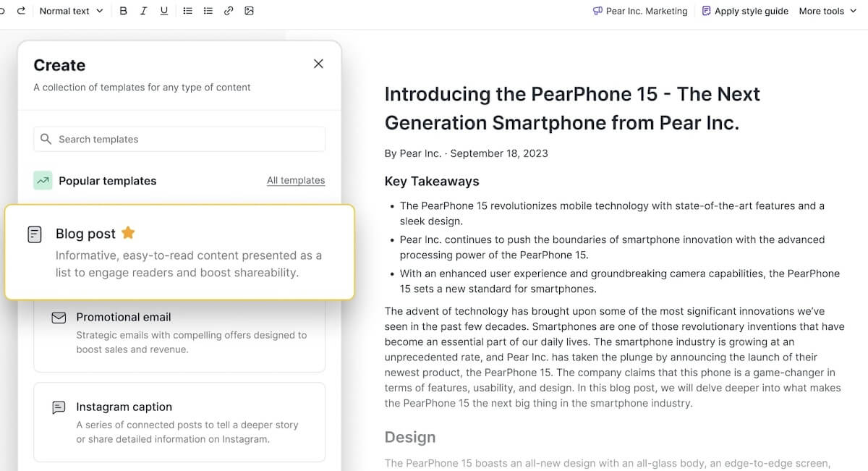Click the Search templates field
868x471 pixels.
(179, 139)
